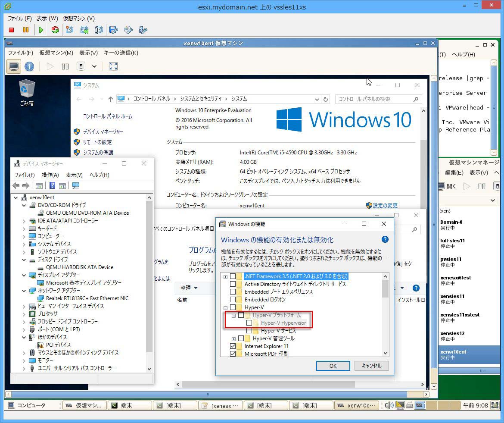504x423 pixels.
Task: Click the CD/DVD drive connection icon
Action: (x=128, y=30)
